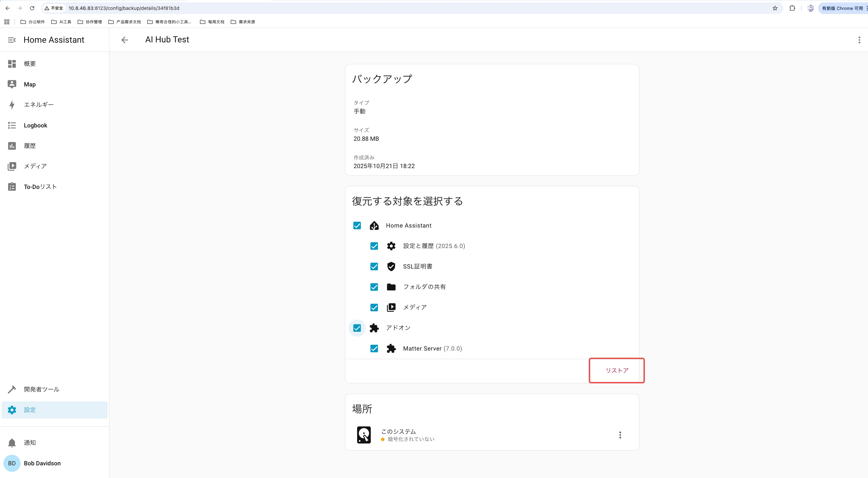The width and height of the screenshot is (868, 478).
Task: Collapse the Home Assistant sidebar menu icon
Action: [12, 40]
